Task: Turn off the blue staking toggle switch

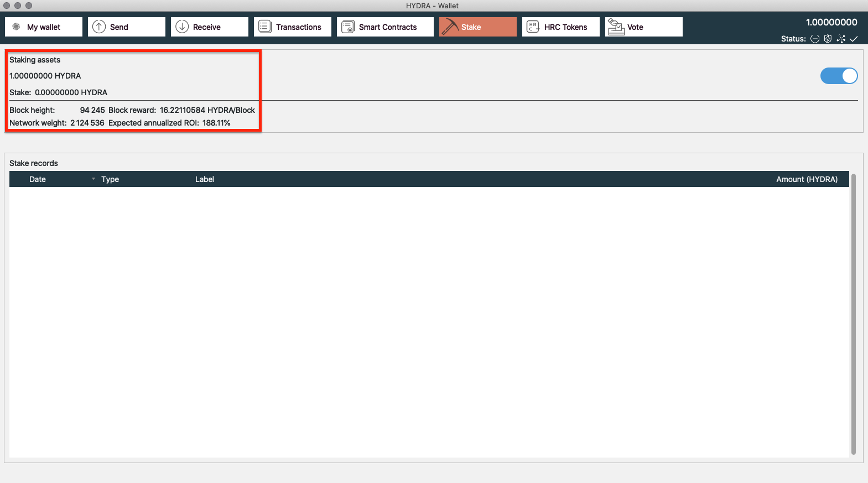Action: tap(839, 76)
